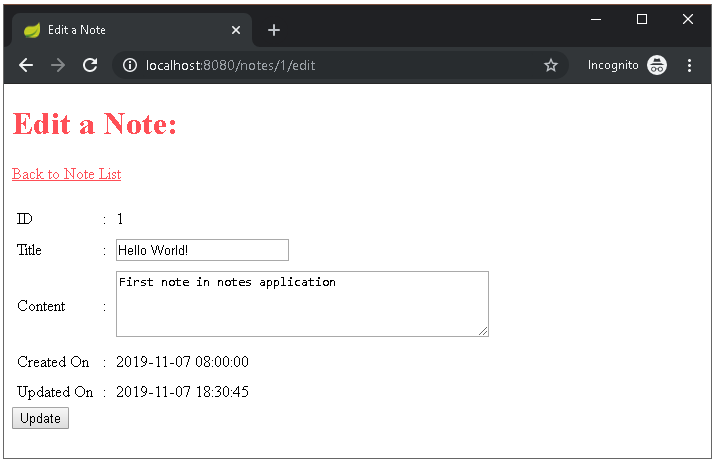The image size is (715, 462).
Task: View site information icon in address bar
Action: pos(130,65)
